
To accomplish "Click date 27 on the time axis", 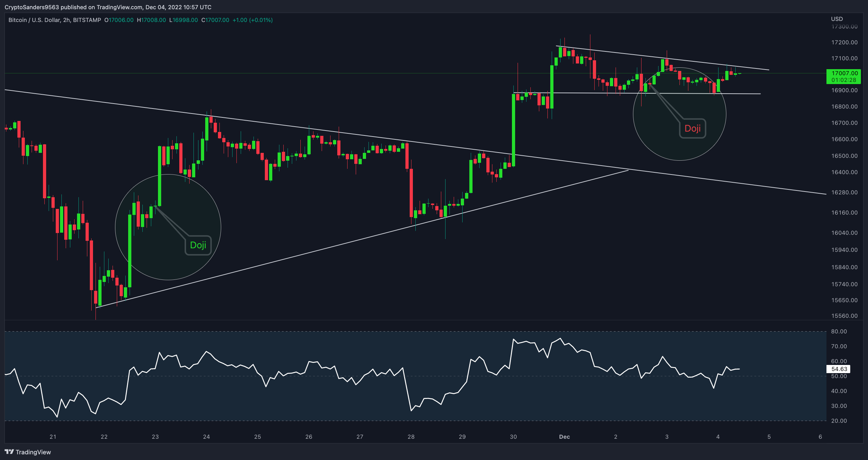I will pos(360,437).
